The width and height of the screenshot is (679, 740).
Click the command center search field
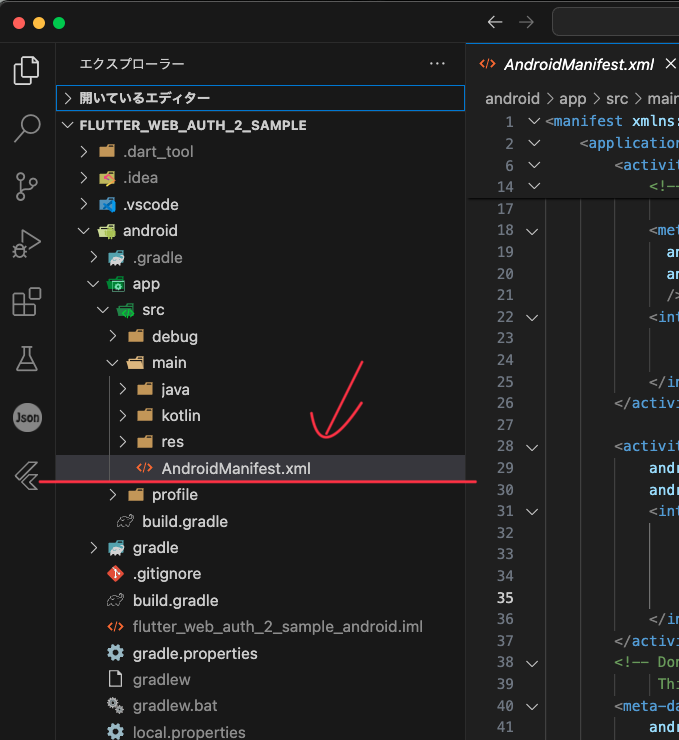pyautogui.click(x=615, y=22)
